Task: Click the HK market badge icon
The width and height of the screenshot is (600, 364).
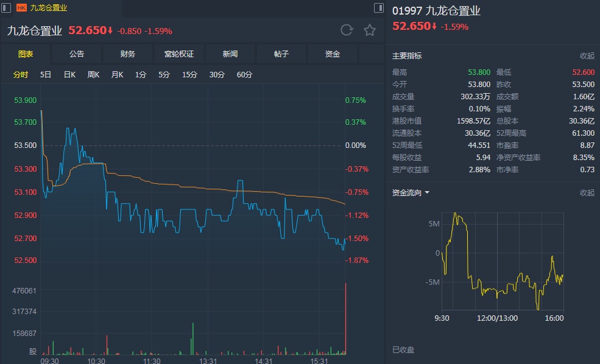Action: (x=21, y=8)
